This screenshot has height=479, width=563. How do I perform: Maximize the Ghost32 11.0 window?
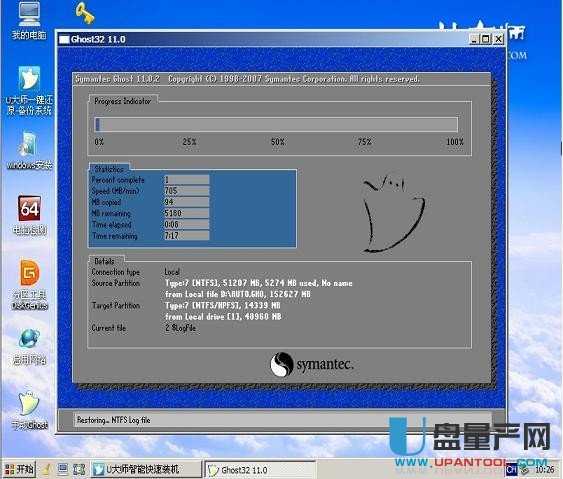[485, 39]
